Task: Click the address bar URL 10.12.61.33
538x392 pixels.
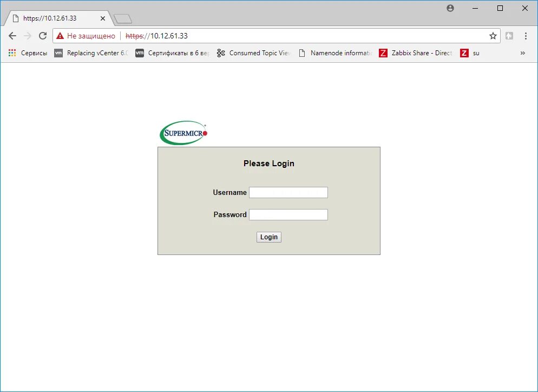Action: point(157,36)
